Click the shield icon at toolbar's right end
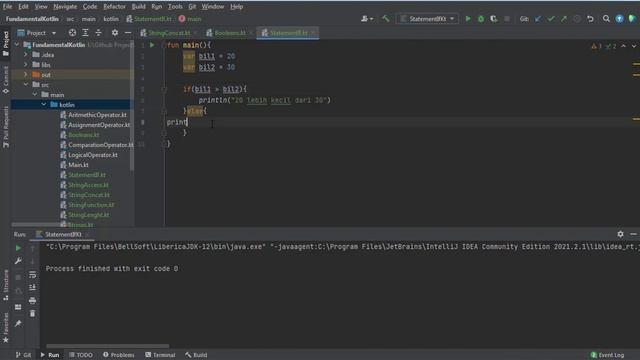Image resolution: width=640 pixels, height=360 pixels. click(632, 19)
